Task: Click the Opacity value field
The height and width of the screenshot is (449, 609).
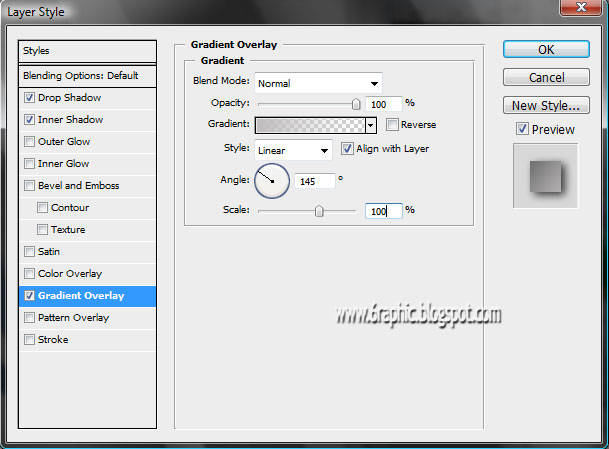Action: click(x=383, y=104)
